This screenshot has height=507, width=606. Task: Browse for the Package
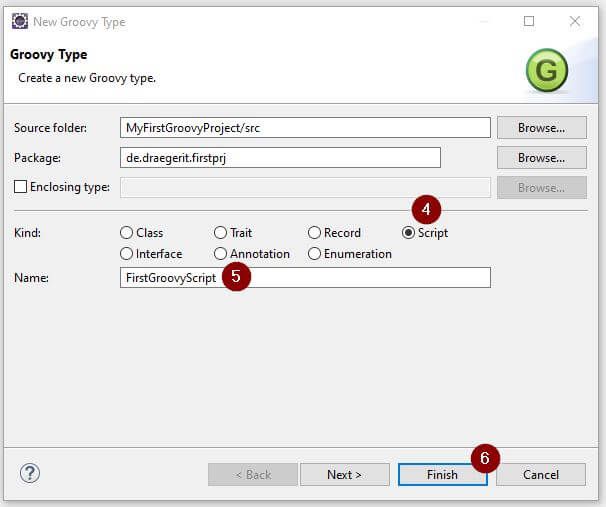click(541, 158)
